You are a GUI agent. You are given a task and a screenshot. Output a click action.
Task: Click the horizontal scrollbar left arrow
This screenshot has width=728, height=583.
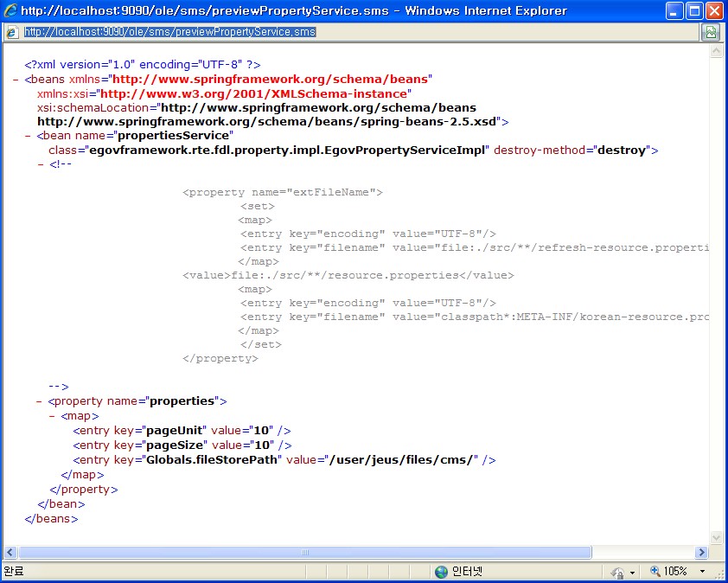point(10,552)
